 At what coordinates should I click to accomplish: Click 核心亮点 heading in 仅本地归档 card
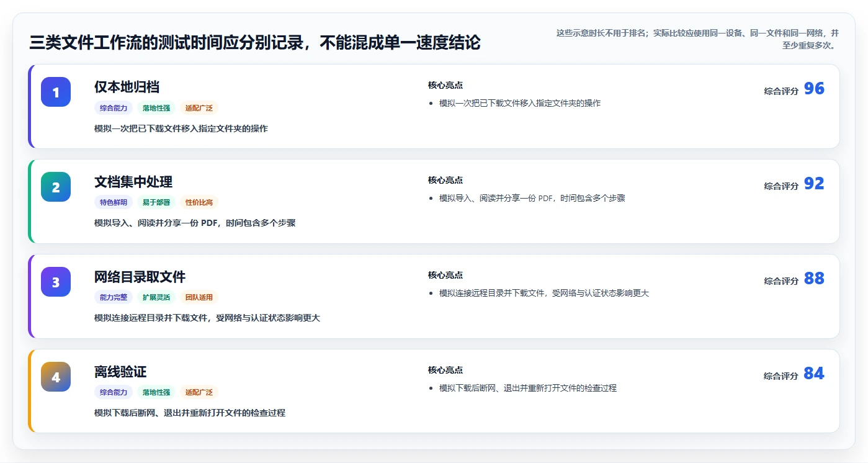click(x=445, y=85)
